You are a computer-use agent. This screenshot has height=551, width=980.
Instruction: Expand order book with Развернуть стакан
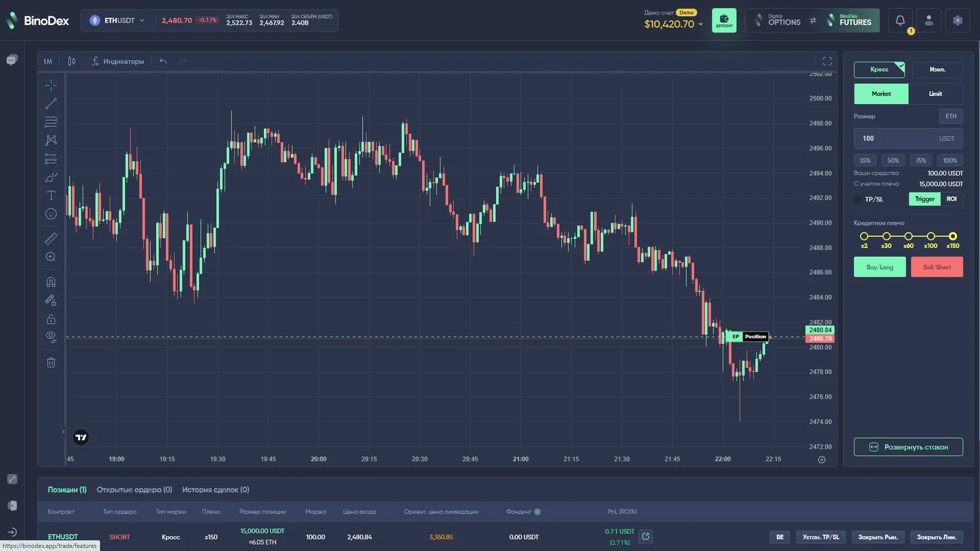(x=908, y=447)
